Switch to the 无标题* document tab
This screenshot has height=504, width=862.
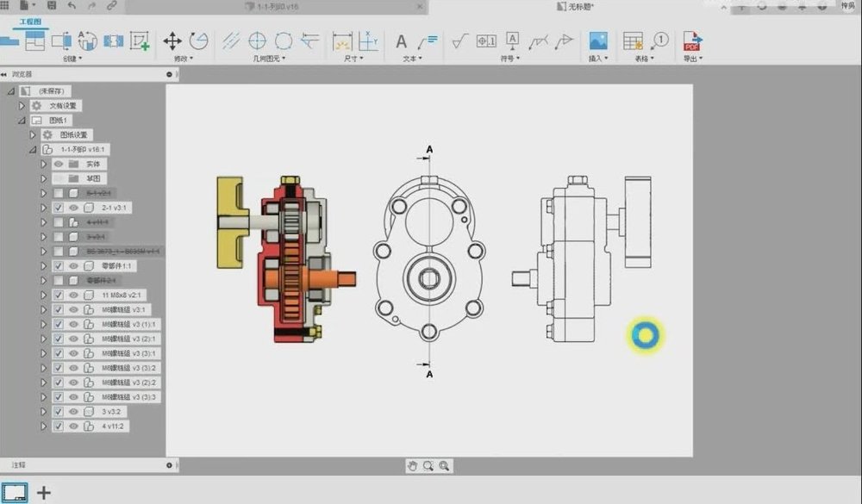click(575, 7)
